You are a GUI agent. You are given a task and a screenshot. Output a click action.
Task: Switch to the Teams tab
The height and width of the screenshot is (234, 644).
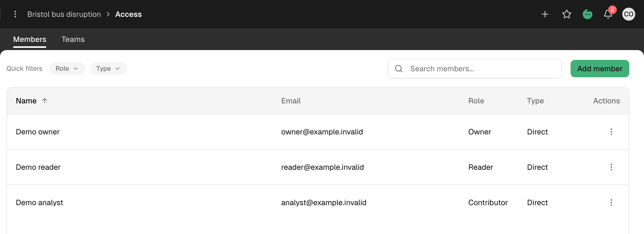73,39
